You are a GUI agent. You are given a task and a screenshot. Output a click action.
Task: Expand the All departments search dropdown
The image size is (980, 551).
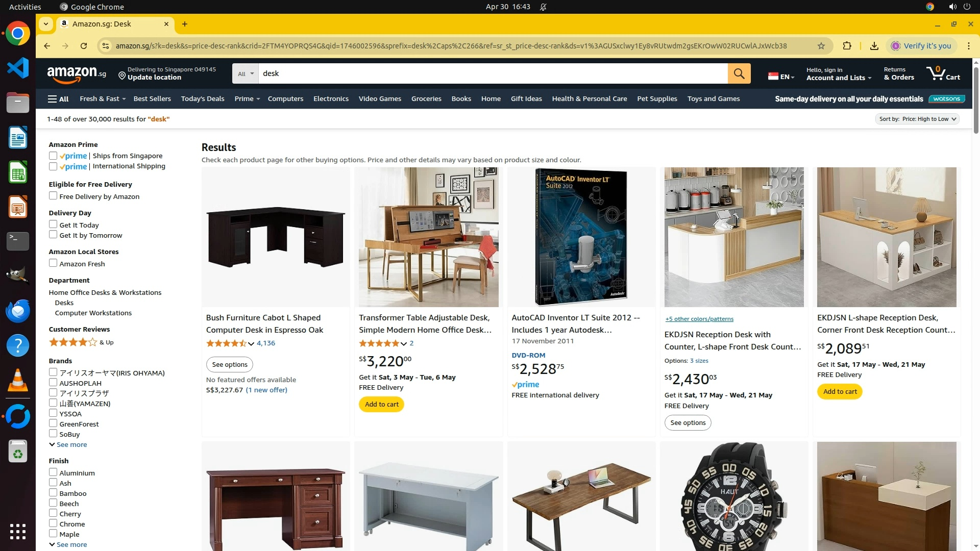click(246, 73)
